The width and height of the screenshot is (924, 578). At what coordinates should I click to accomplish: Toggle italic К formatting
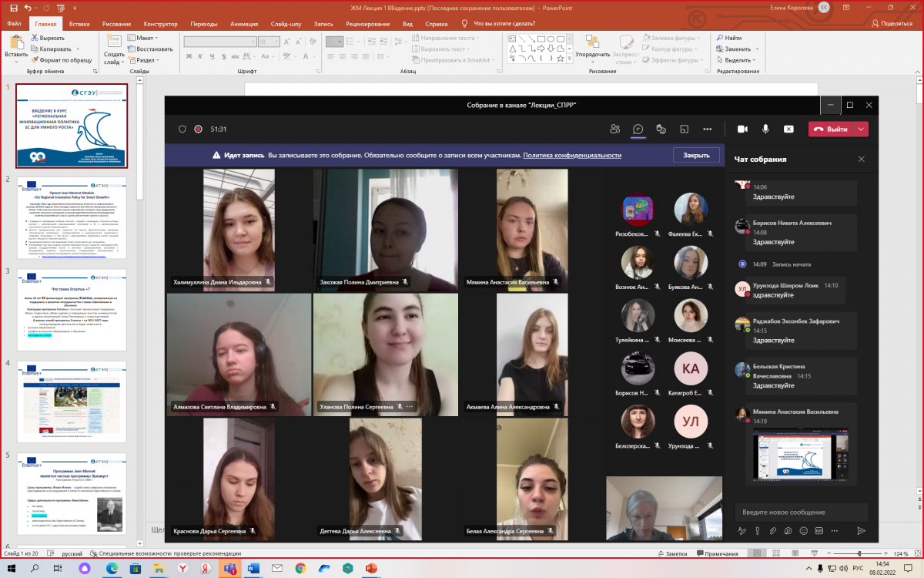(199, 57)
